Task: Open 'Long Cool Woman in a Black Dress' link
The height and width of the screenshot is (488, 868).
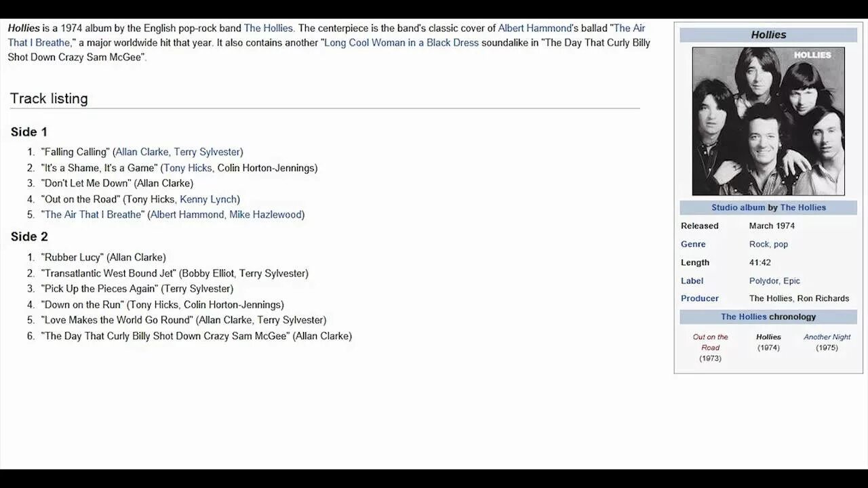Action: coord(401,43)
